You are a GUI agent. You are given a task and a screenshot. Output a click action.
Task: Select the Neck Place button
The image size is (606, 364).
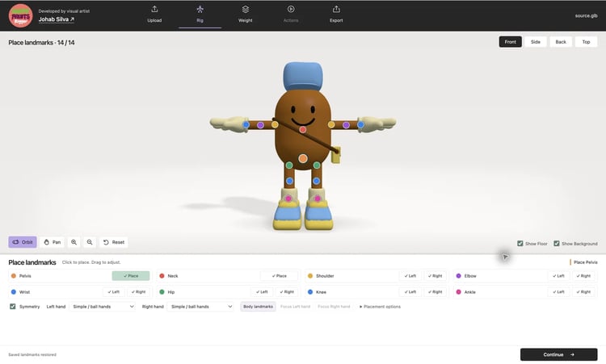tap(279, 275)
